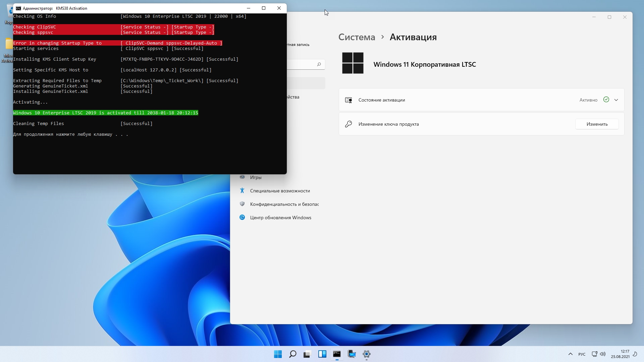Expand the activation state details chevron
The image size is (644, 362).
click(616, 100)
